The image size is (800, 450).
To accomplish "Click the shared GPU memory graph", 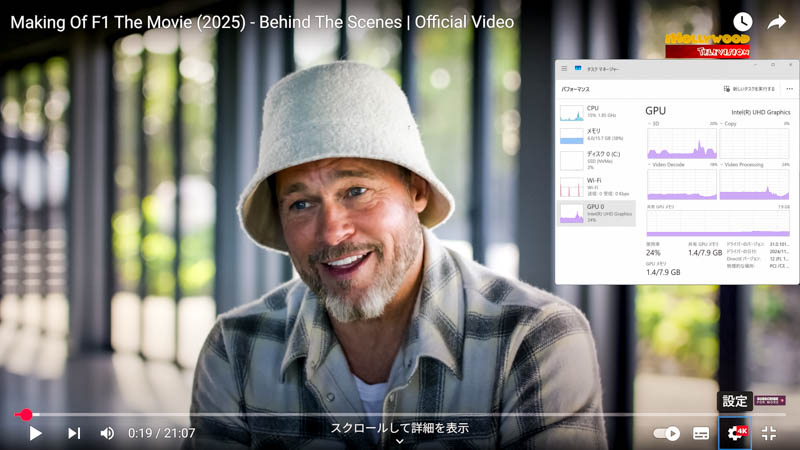I will [x=718, y=223].
